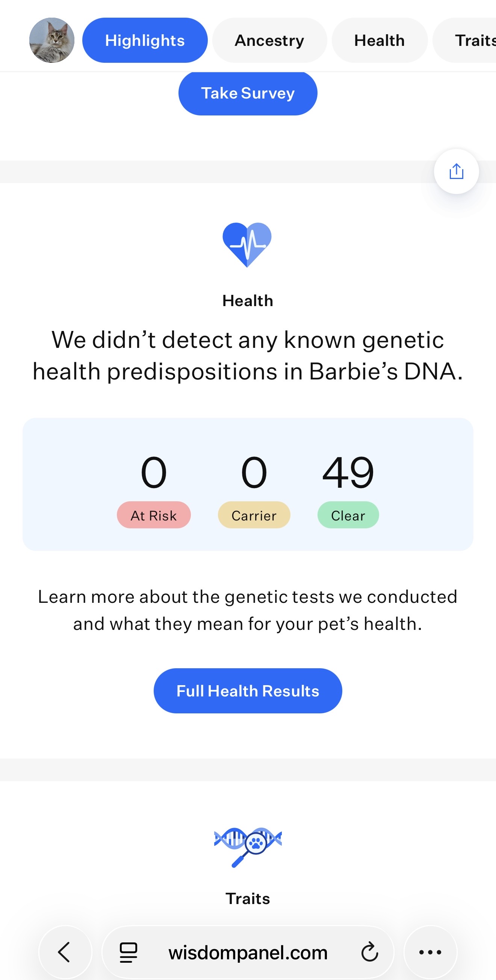The width and height of the screenshot is (496, 980).
Task: Select the Clear green badge
Action: [348, 515]
